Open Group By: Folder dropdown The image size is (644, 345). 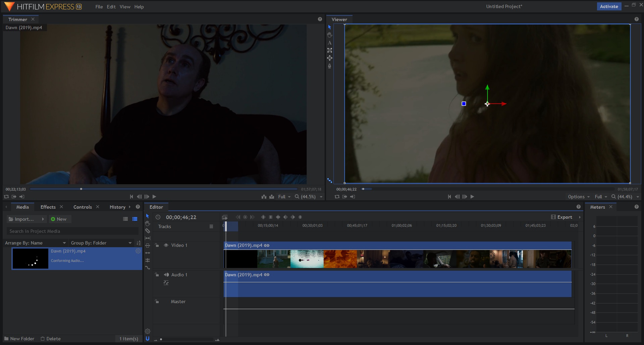[101, 243]
